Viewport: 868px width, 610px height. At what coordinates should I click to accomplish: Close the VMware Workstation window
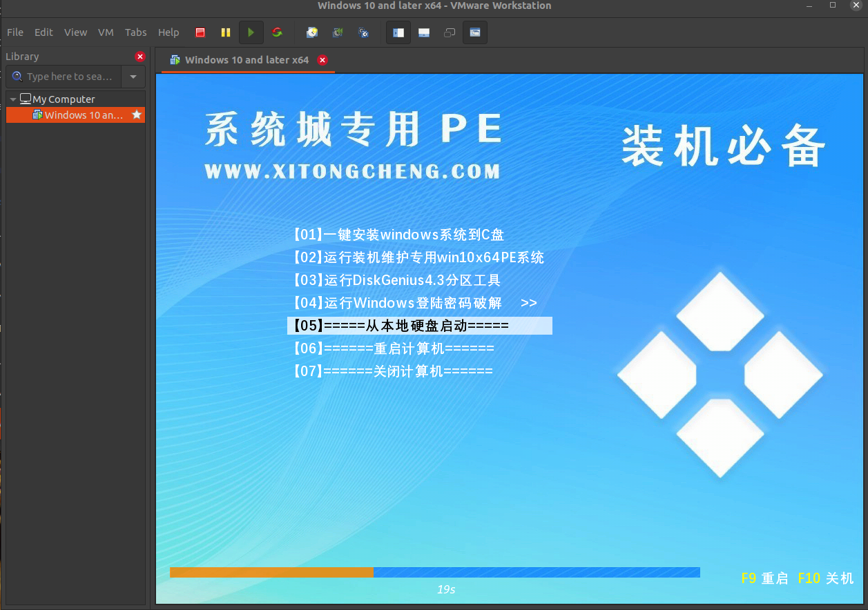tap(856, 6)
